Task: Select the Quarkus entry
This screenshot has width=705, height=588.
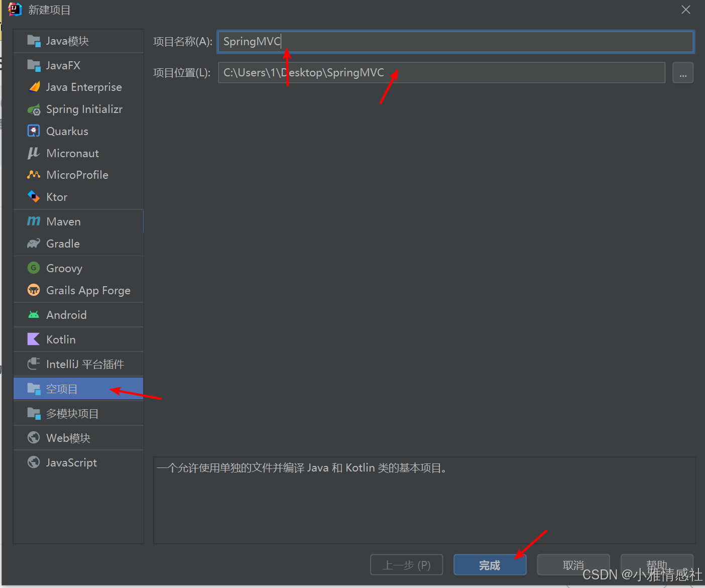Action: (78, 131)
